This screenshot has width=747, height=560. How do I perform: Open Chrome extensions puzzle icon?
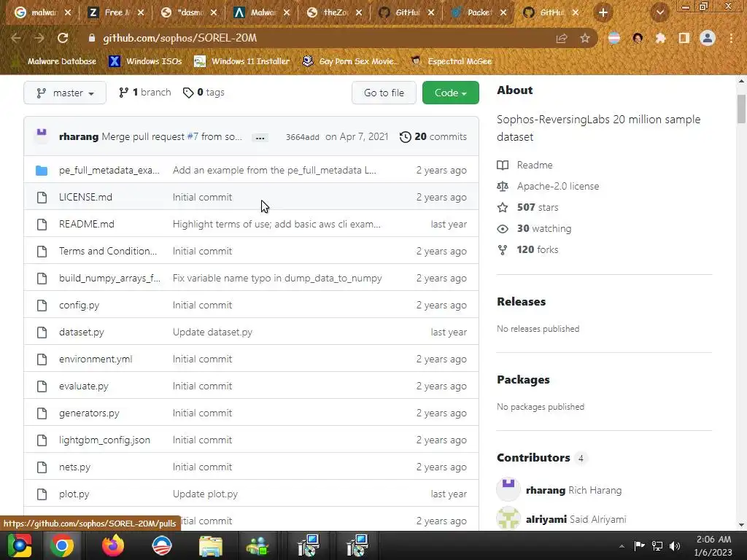tap(660, 38)
